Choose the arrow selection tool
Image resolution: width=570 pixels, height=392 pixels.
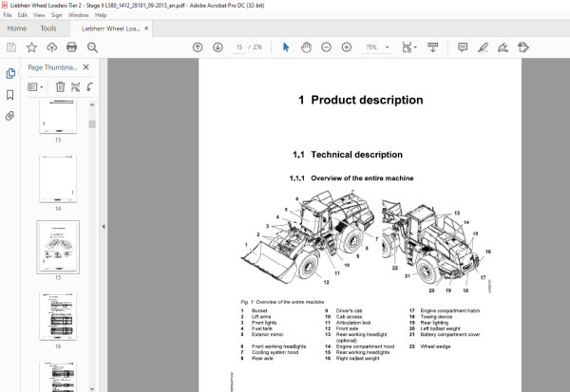(286, 47)
